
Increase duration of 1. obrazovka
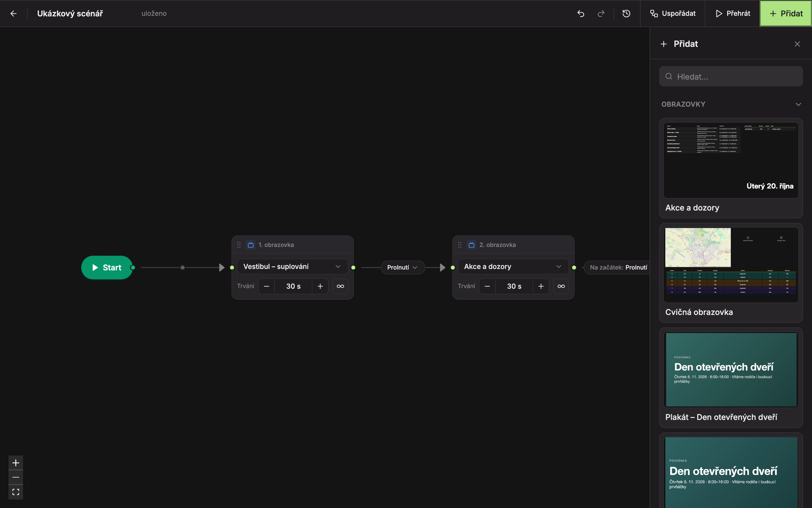click(x=320, y=286)
